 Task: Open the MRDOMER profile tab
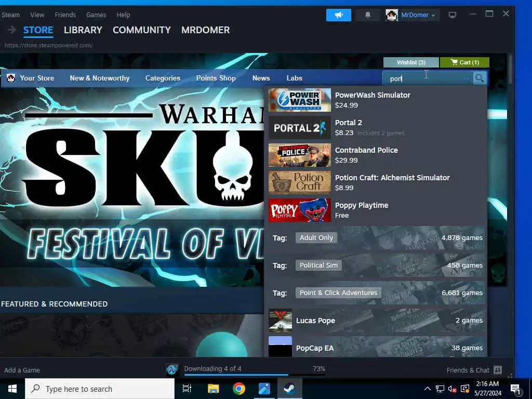click(x=205, y=30)
